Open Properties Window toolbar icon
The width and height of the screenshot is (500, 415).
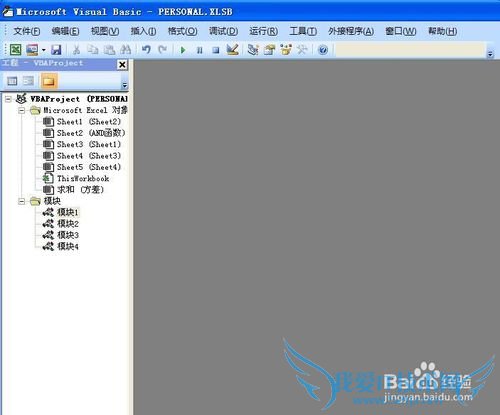point(269,50)
